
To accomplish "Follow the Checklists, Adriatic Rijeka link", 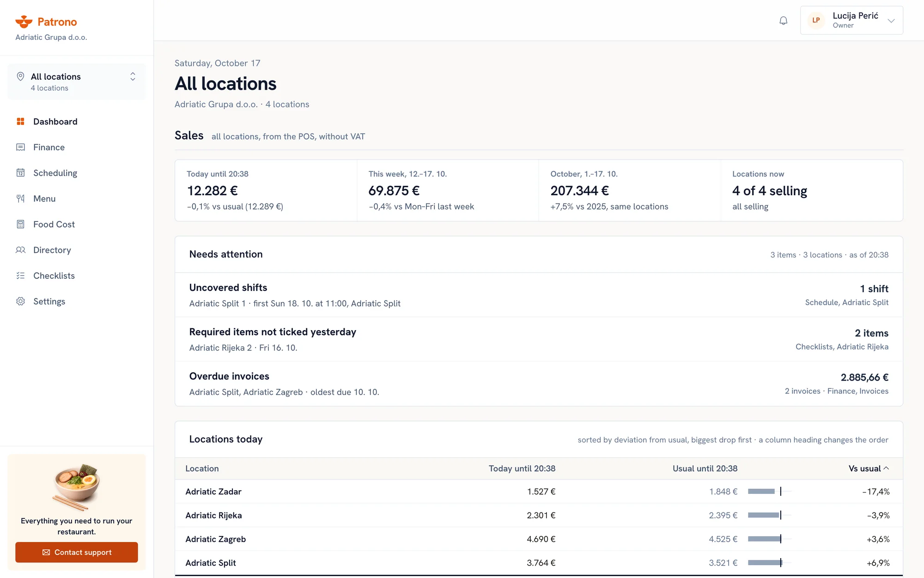I will coord(842,347).
